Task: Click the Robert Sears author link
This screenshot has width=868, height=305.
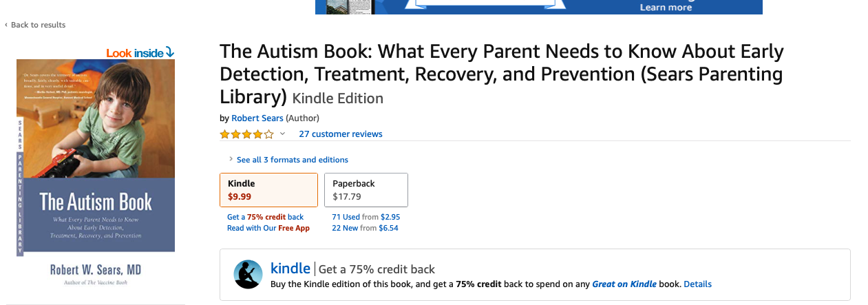Action: coord(257,118)
